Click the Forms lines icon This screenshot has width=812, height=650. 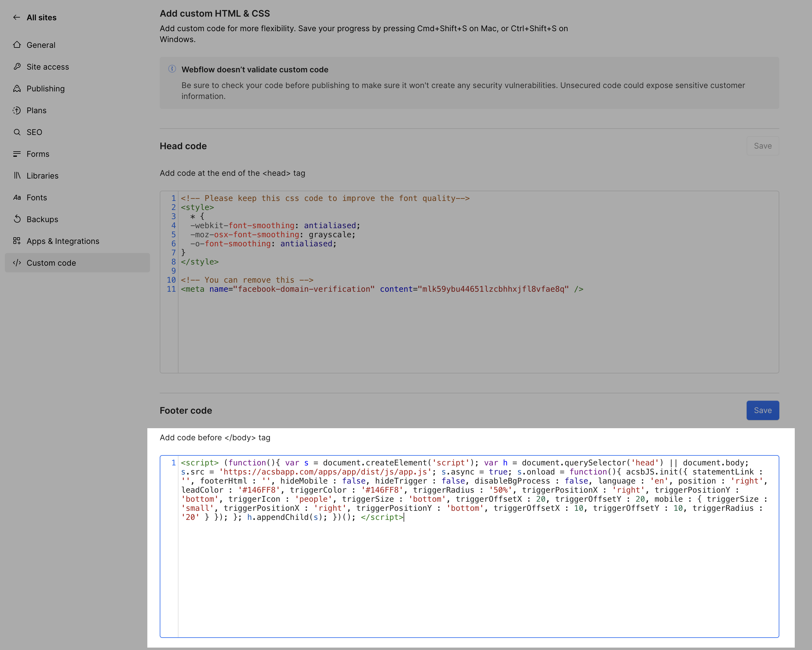[17, 154]
